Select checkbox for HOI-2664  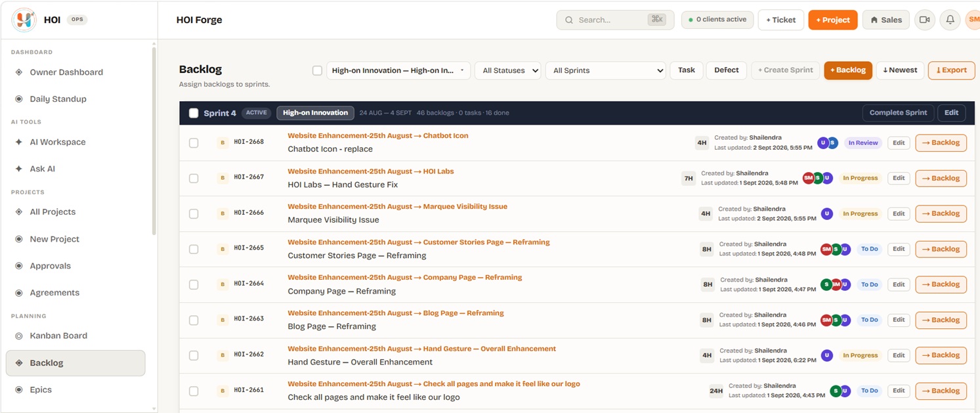194,284
